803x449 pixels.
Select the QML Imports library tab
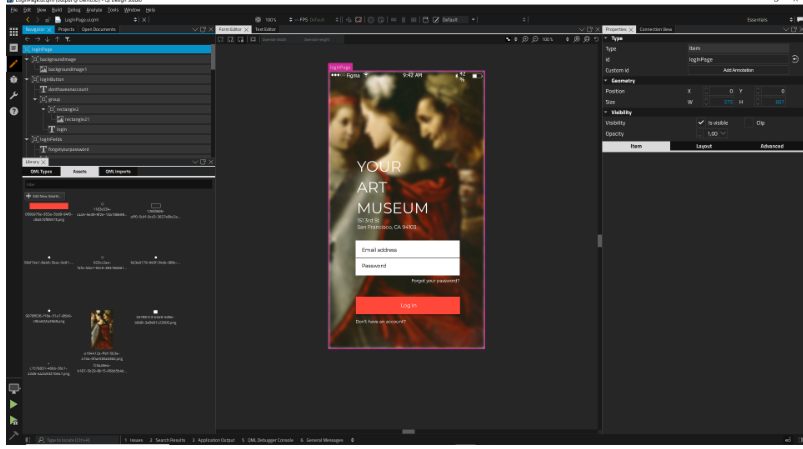click(x=118, y=172)
